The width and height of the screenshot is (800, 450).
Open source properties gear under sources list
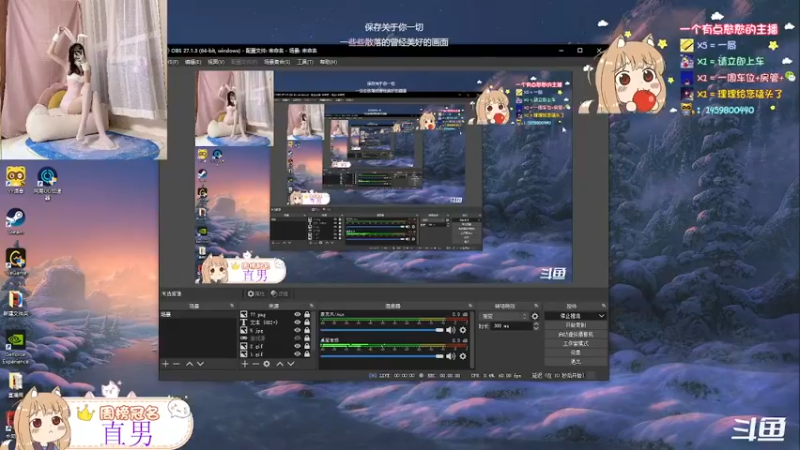[267, 364]
